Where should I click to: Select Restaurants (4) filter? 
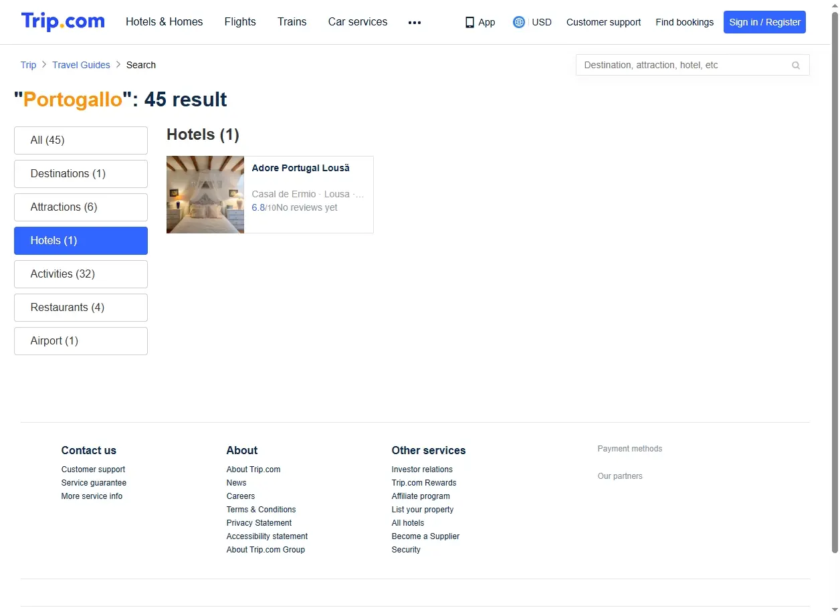(81, 308)
